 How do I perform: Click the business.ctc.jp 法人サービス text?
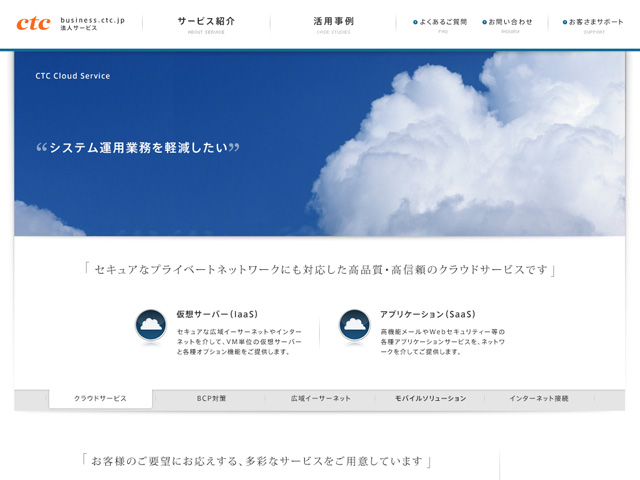(x=92, y=24)
